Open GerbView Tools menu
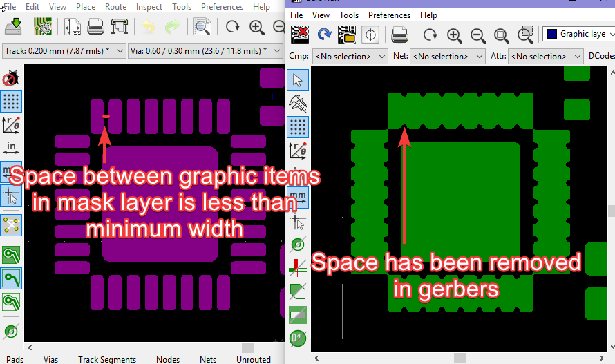615x364 pixels. (x=349, y=15)
